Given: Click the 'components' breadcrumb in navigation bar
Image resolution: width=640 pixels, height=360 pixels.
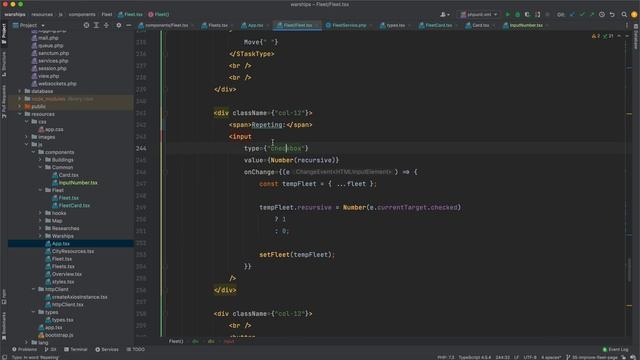Looking at the screenshot, I should pyautogui.click(x=82, y=14).
